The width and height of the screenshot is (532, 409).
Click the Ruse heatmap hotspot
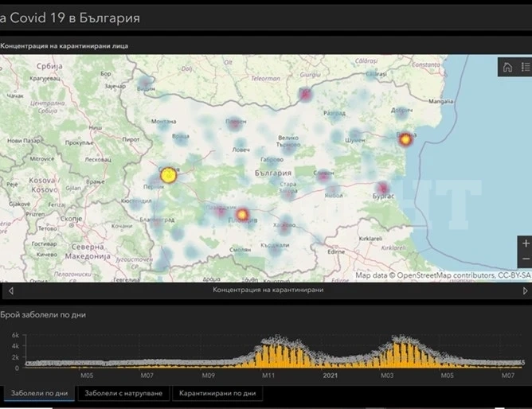click(x=305, y=94)
